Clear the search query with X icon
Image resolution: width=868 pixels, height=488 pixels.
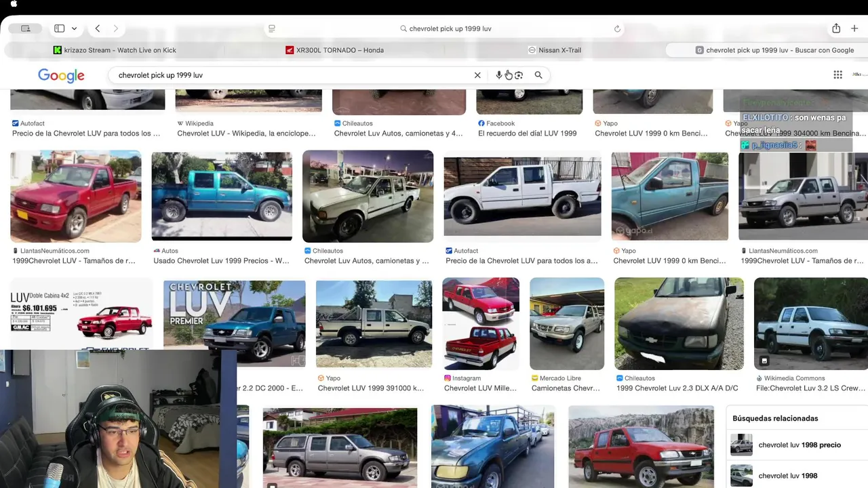click(x=477, y=75)
